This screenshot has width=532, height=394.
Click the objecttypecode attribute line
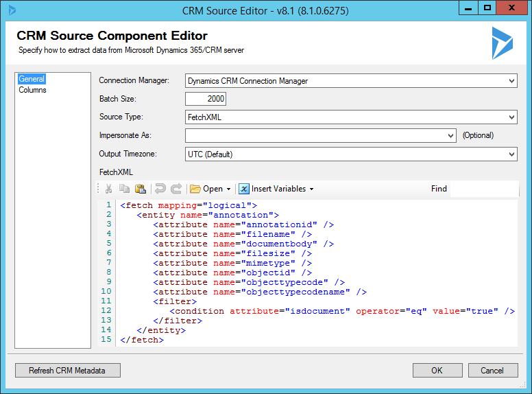[x=249, y=282]
